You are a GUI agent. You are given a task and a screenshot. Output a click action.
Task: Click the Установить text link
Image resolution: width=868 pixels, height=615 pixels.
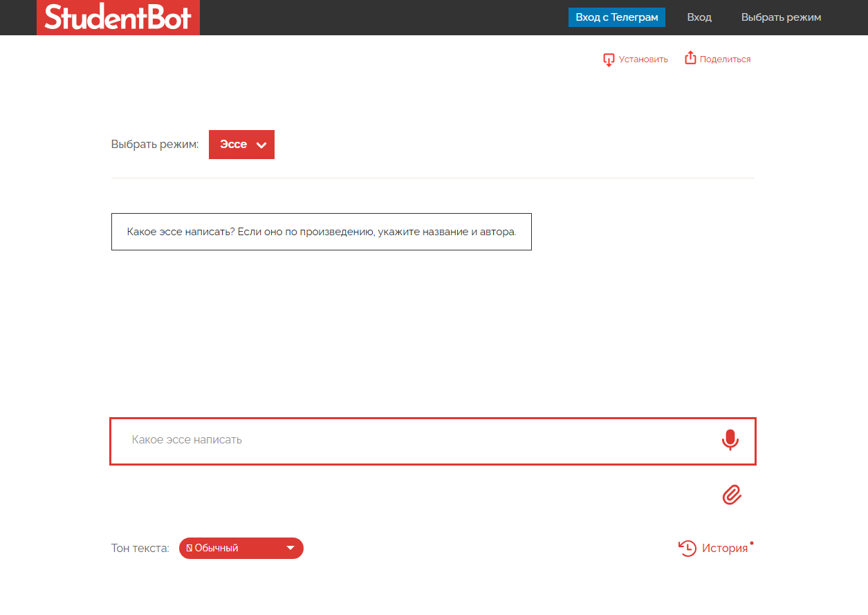(x=643, y=59)
